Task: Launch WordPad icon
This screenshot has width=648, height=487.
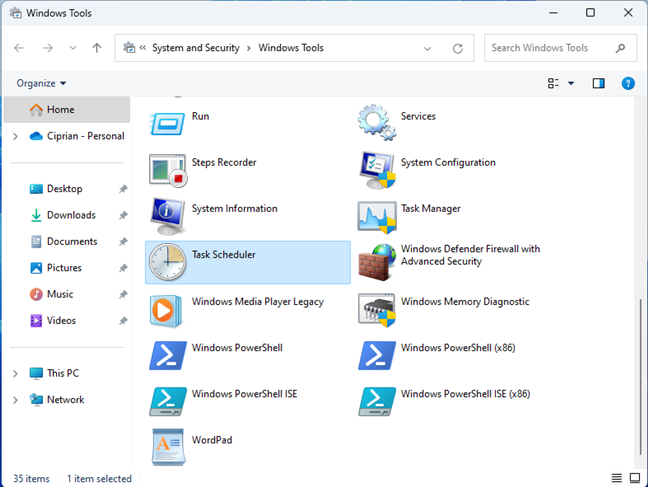Action: [167, 447]
